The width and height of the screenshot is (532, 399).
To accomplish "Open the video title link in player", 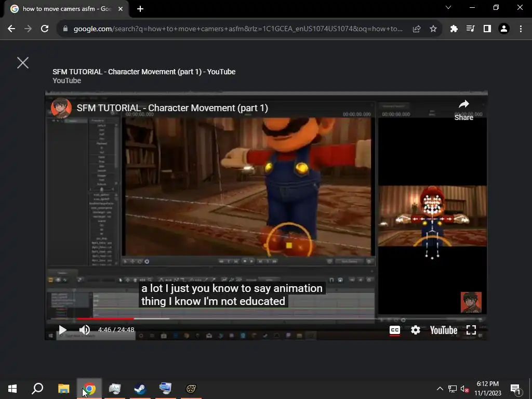I will click(x=172, y=108).
